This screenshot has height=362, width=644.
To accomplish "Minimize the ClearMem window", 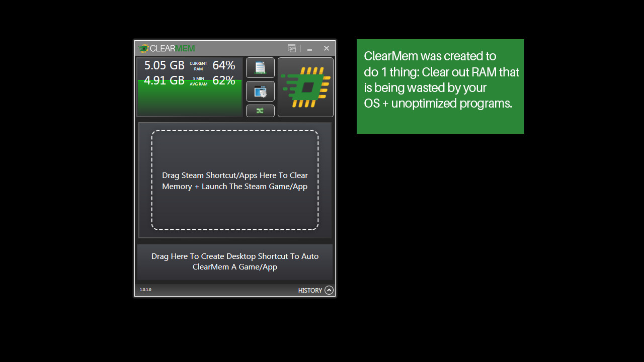I will point(309,48).
